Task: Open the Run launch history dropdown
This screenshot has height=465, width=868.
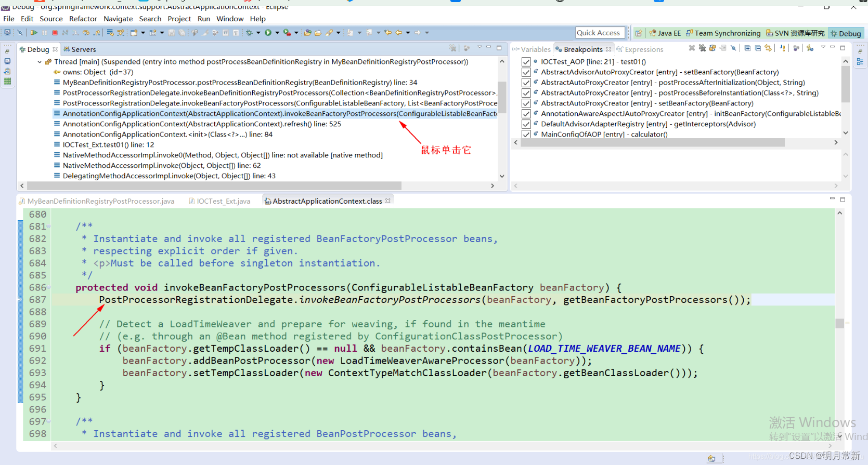Action: pyautogui.click(x=277, y=33)
